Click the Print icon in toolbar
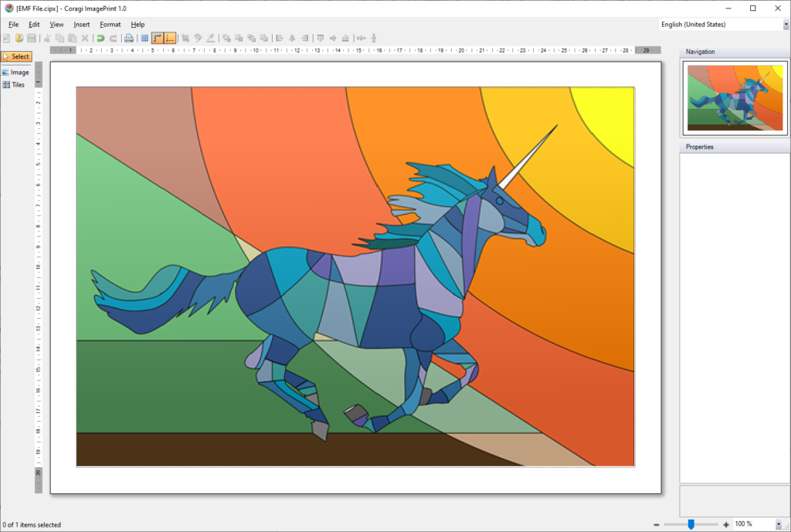This screenshot has width=791, height=532. click(129, 38)
